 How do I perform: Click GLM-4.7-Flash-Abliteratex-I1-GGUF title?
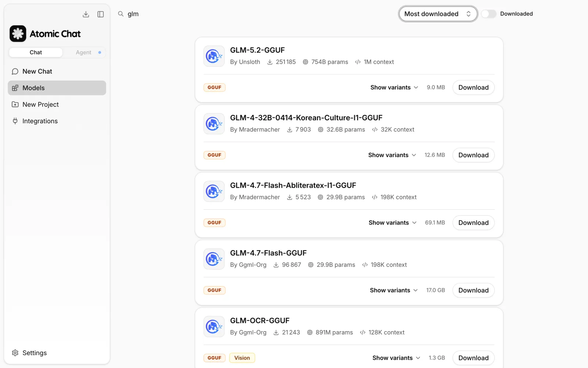pyautogui.click(x=293, y=185)
